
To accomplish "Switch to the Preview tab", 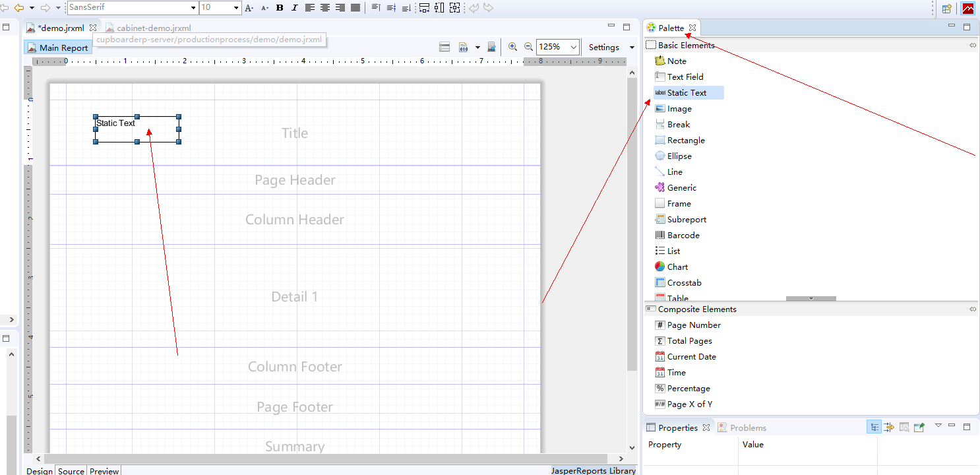I will (x=104, y=470).
